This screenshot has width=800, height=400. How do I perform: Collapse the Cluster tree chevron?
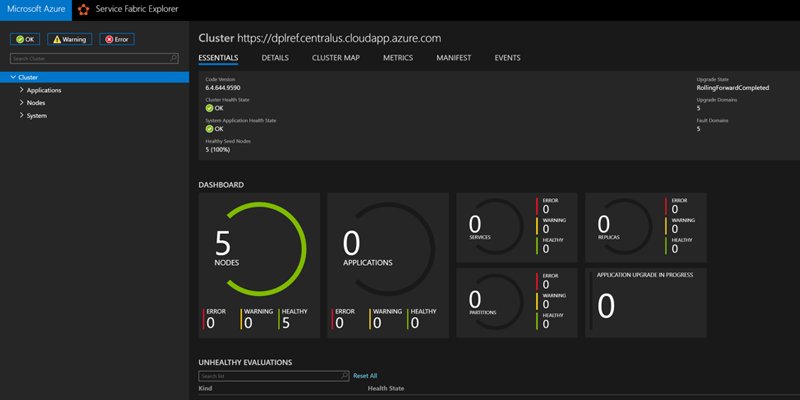point(13,77)
